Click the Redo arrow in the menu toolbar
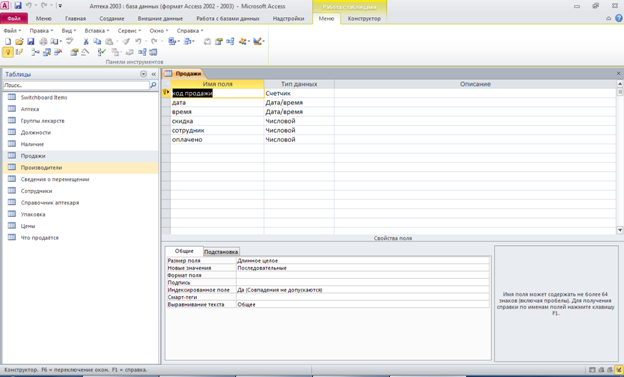 coord(154,41)
